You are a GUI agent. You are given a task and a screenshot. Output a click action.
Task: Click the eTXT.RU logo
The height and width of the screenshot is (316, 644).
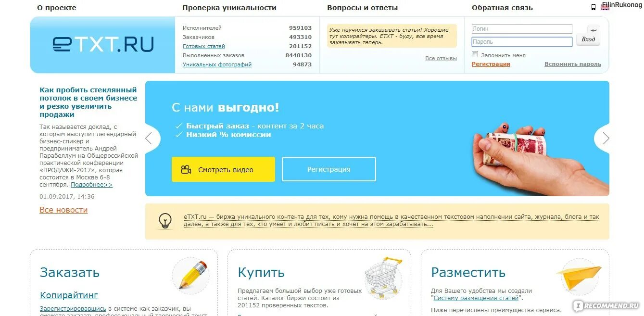(x=103, y=44)
